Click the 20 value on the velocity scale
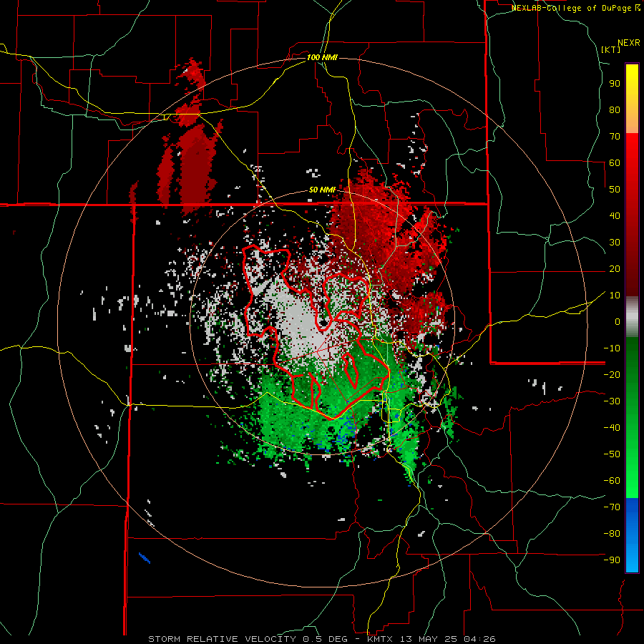Screen dimensions: 644x644 coord(615,268)
